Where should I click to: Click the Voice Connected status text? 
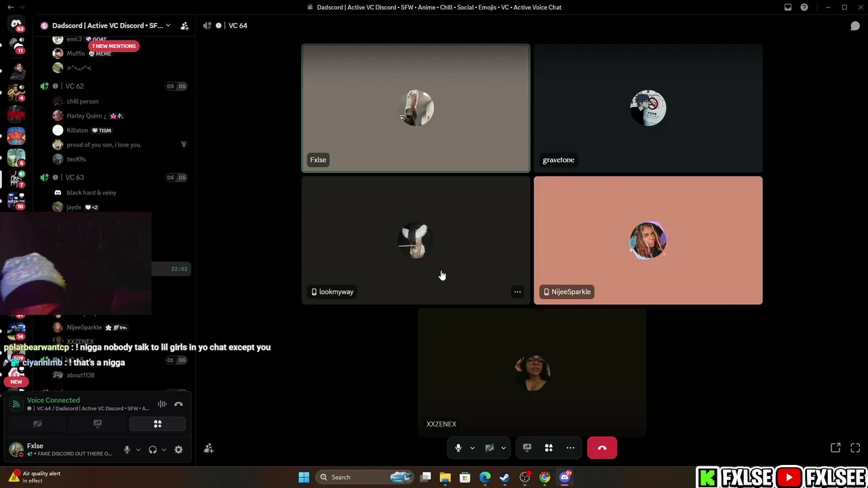(x=54, y=401)
